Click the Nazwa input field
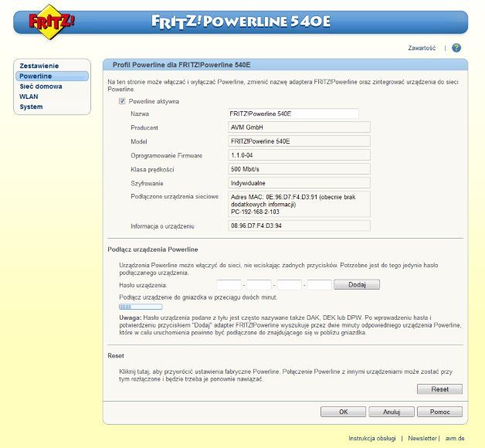Image resolution: width=485 pixels, height=448 pixels. click(293, 114)
